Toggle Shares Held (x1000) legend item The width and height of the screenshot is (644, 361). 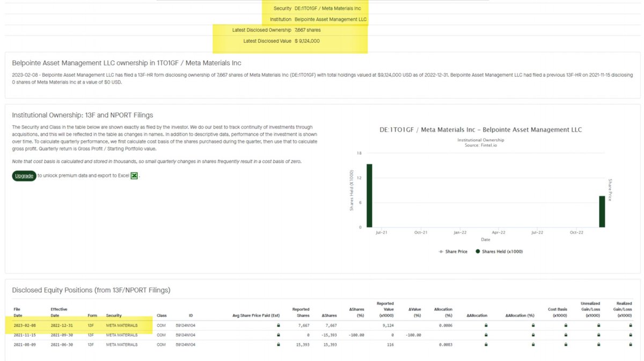[x=499, y=251]
